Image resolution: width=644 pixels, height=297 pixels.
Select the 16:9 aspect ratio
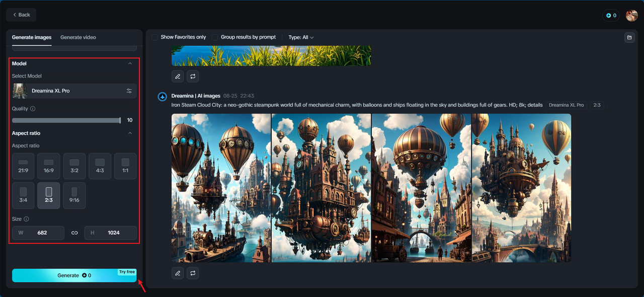(x=49, y=166)
